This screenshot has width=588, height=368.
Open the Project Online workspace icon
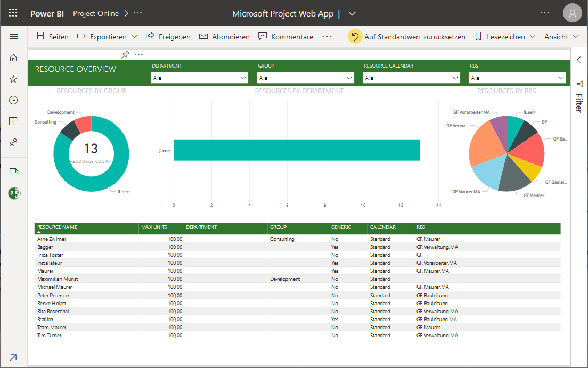[x=14, y=193]
